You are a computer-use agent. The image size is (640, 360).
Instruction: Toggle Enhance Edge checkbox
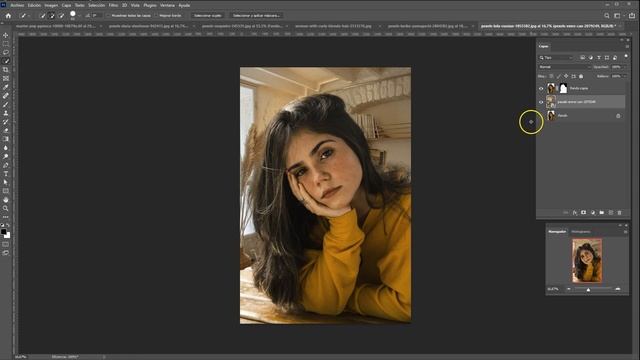156,16
